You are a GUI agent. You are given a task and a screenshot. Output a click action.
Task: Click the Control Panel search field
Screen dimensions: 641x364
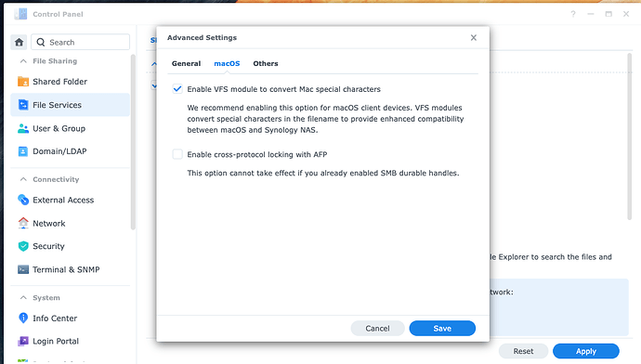pyautogui.click(x=81, y=42)
